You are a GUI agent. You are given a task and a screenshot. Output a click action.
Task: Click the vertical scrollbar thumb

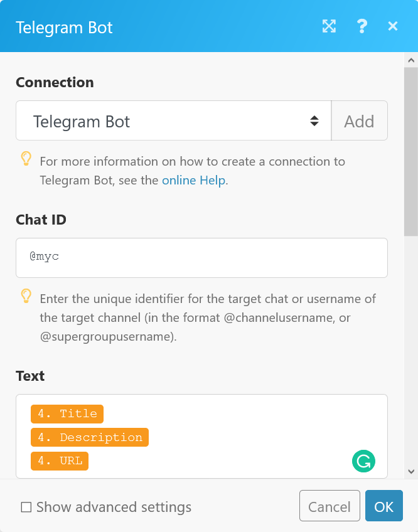411,151
